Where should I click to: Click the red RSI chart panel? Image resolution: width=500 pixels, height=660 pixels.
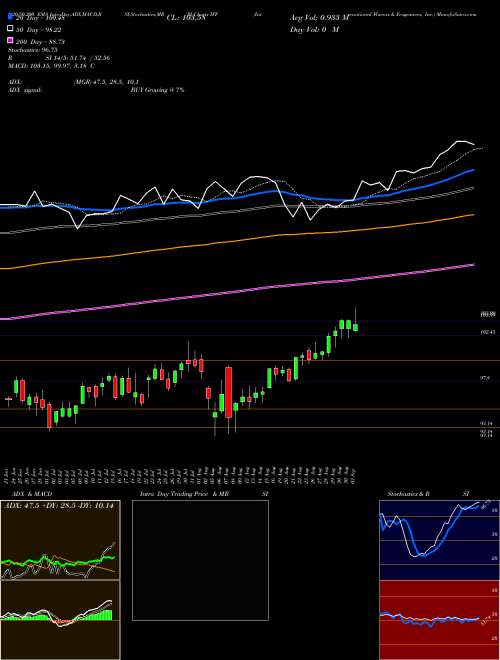pyautogui.click(x=439, y=620)
